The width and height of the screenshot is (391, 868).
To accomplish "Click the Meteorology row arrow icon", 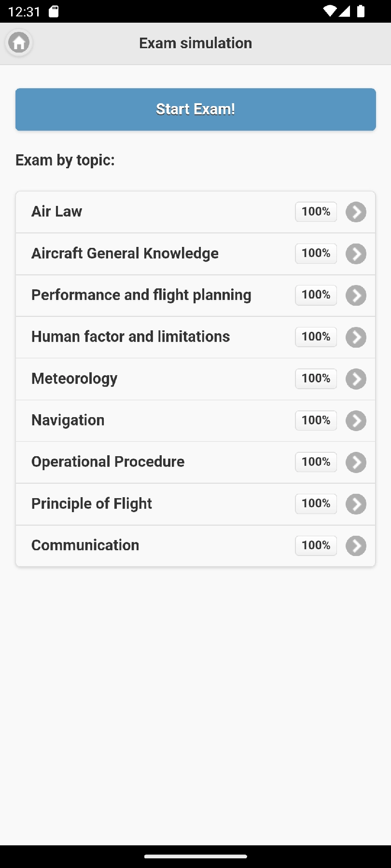I will [356, 379].
